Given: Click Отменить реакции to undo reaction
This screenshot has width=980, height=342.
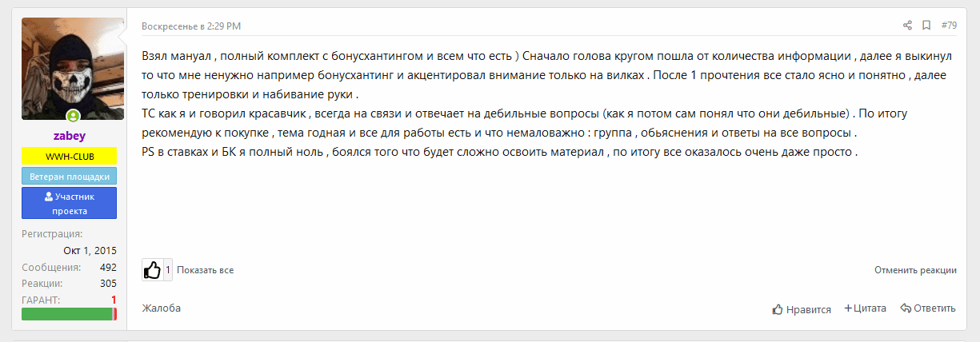Looking at the screenshot, I should pos(915,270).
